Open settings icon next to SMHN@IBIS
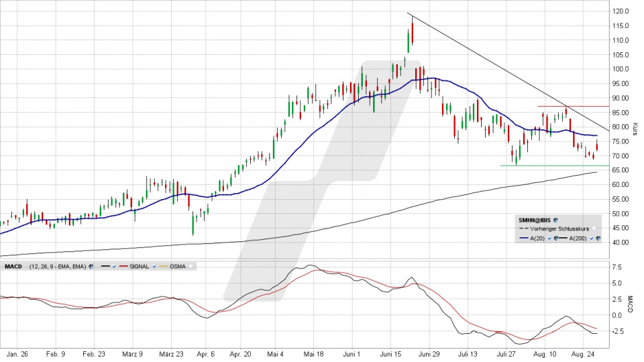The height and width of the screenshot is (362, 644). pos(555,221)
